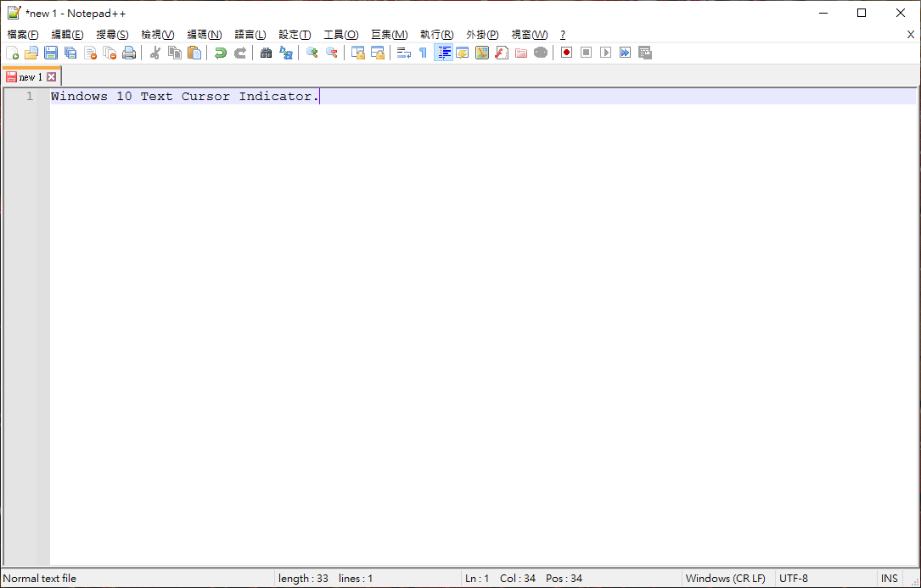Select the new 1 document tab
921x588 pixels.
[31, 77]
